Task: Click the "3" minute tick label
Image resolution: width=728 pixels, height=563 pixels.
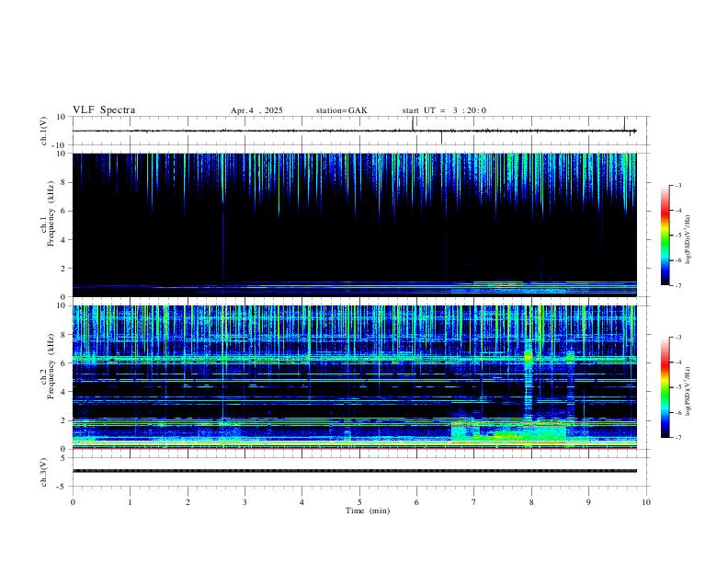Action: point(245,502)
